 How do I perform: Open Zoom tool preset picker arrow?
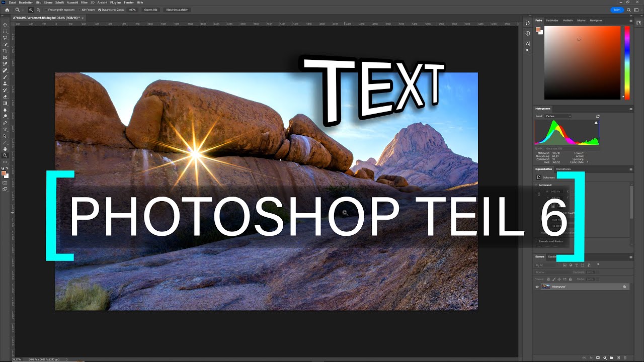tap(23, 10)
